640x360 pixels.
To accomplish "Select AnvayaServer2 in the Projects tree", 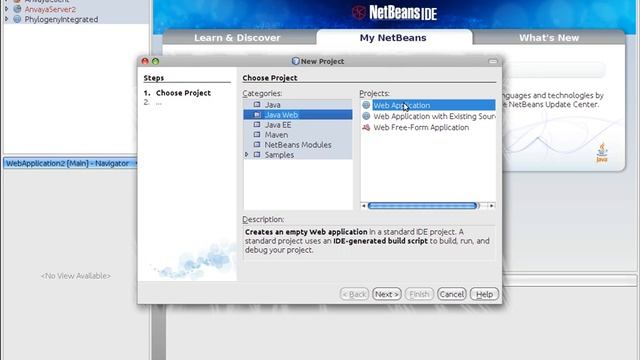I will click(x=50, y=9).
